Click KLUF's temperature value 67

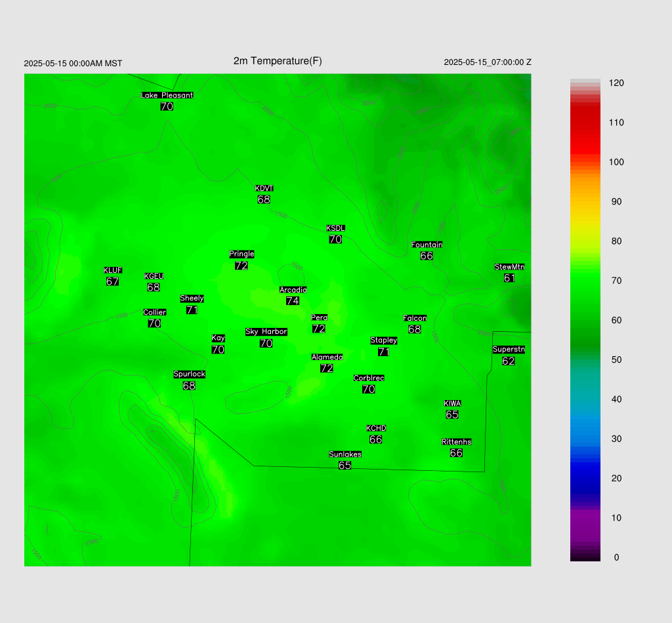pyautogui.click(x=112, y=281)
